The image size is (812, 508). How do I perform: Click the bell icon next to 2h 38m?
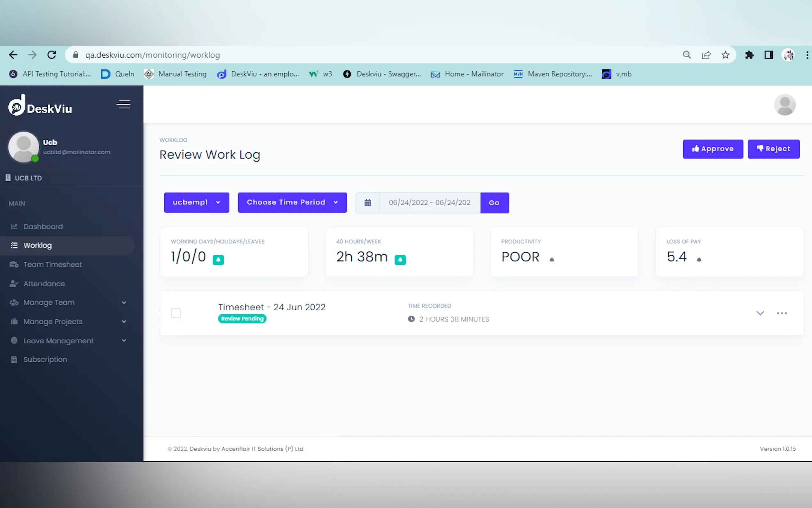[x=400, y=260]
